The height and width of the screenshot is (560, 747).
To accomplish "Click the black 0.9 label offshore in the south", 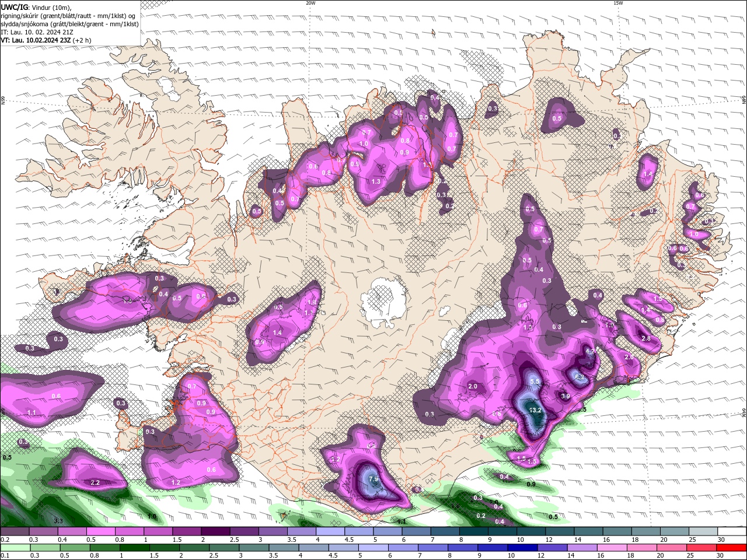I will click(x=531, y=484).
